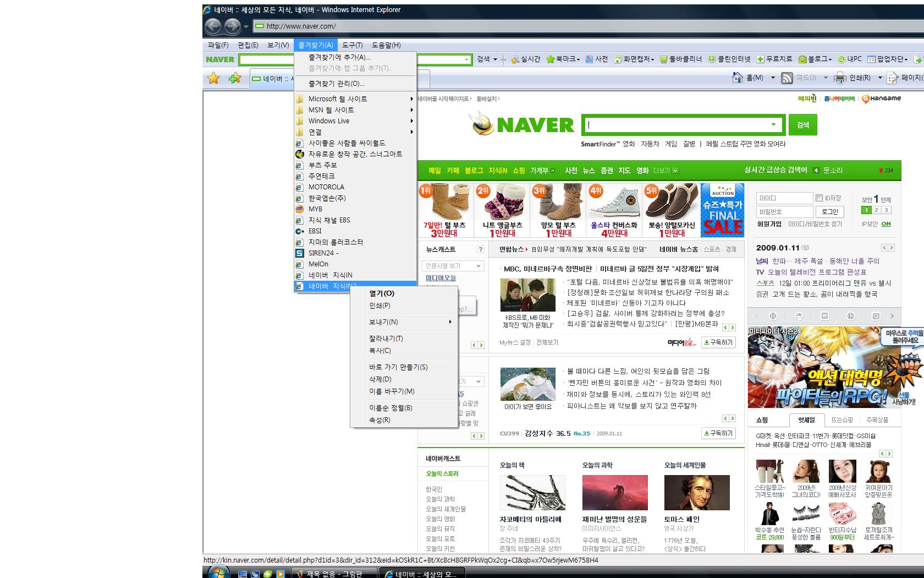Click the 로그인 login button
Screen dimensions: 924x578
830,211
